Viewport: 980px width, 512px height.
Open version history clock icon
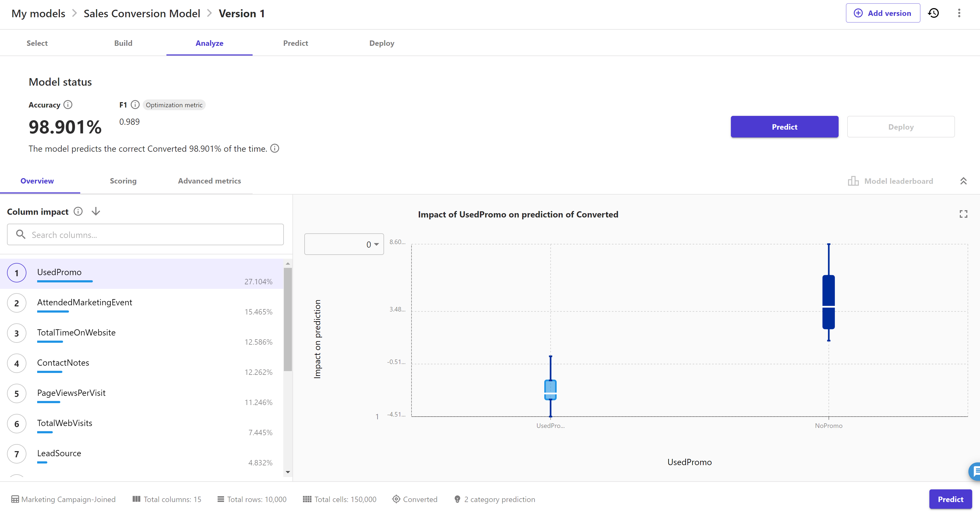coord(933,13)
